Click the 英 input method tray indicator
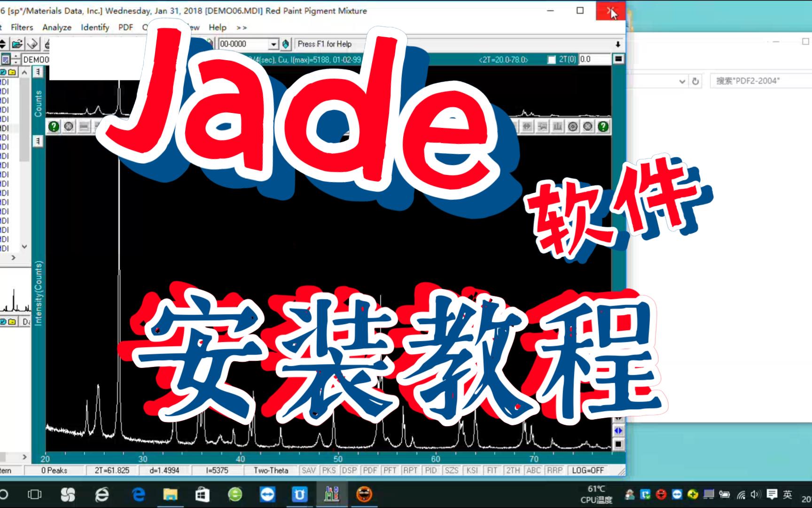 (x=788, y=494)
